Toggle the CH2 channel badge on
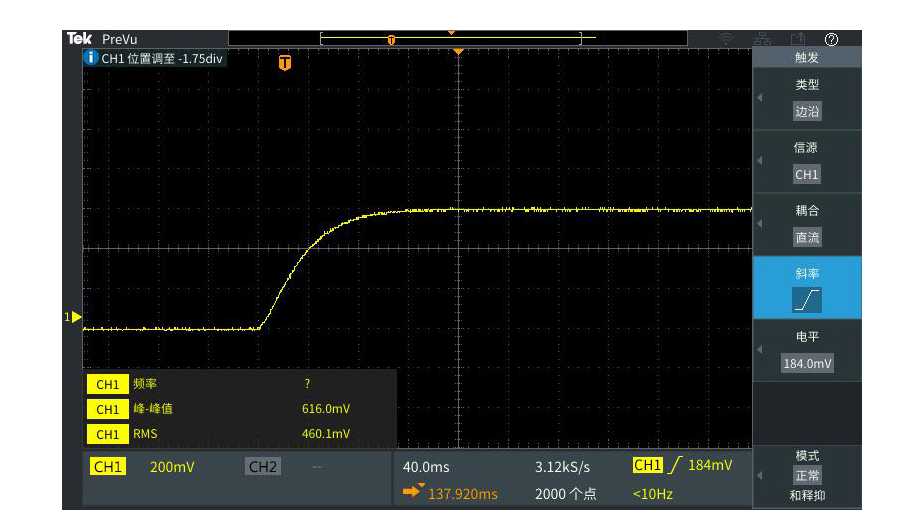917x516 pixels. [x=261, y=467]
